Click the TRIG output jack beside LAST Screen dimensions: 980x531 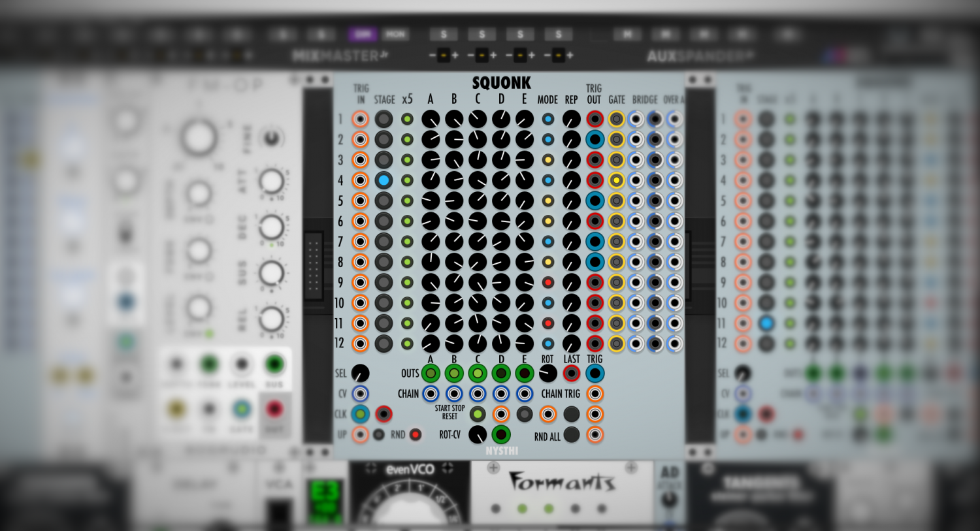(595, 374)
